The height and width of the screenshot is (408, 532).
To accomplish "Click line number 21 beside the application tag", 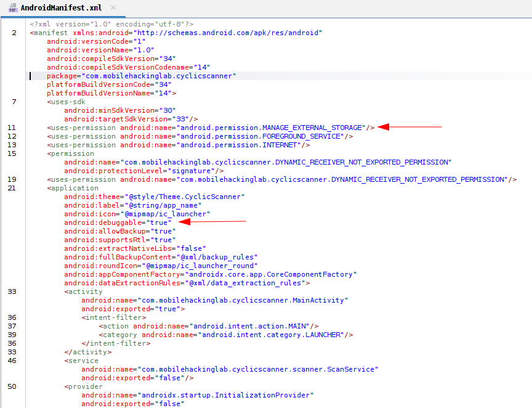I will tap(12, 187).
